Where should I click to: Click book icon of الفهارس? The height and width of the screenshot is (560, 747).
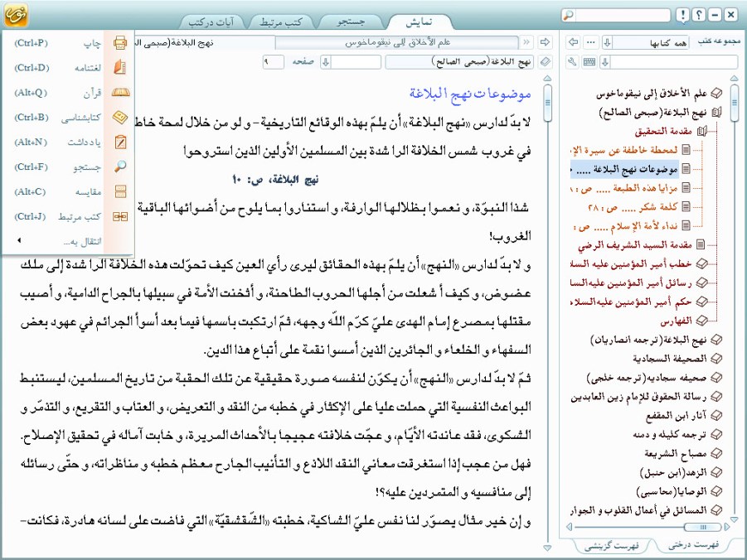[701, 321]
